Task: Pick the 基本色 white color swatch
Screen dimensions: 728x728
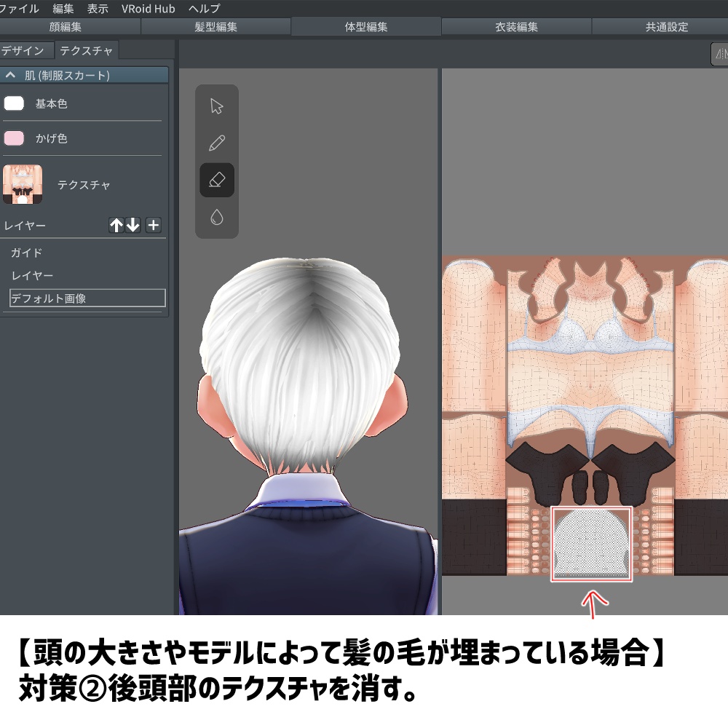Action: click(13, 103)
